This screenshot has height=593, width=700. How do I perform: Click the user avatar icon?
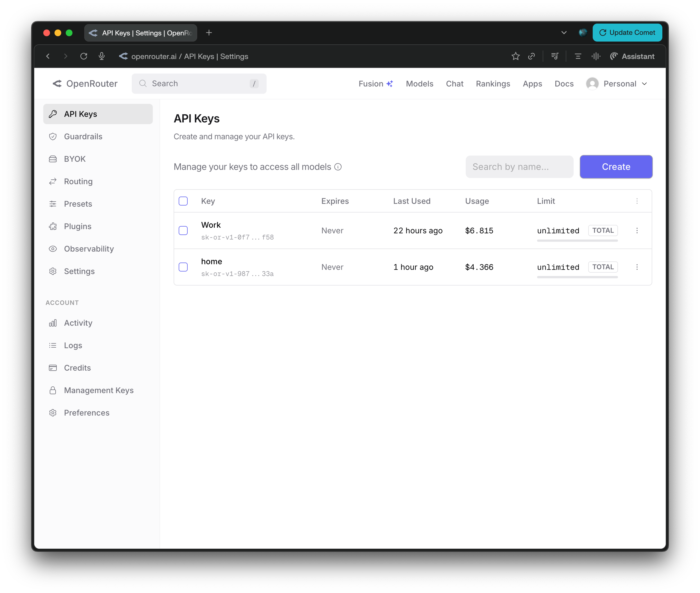[x=592, y=83]
